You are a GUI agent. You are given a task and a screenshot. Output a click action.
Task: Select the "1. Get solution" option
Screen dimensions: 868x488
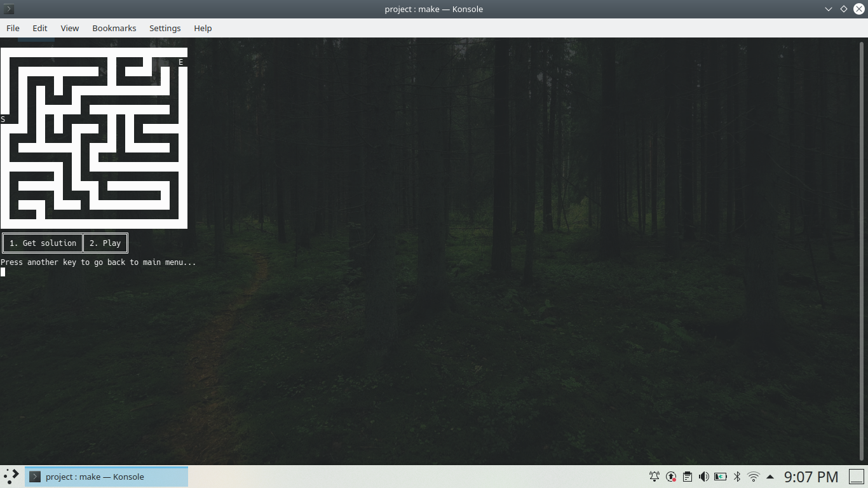[x=42, y=243]
